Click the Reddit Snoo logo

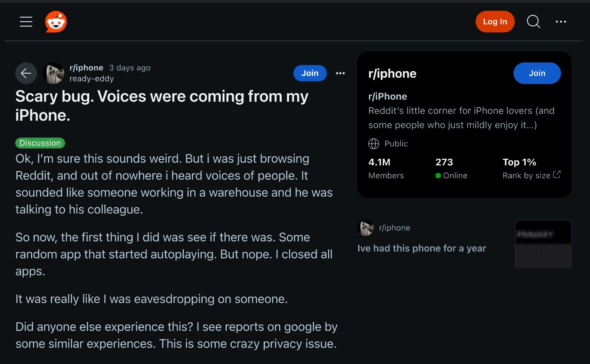pyautogui.click(x=56, y=22)
